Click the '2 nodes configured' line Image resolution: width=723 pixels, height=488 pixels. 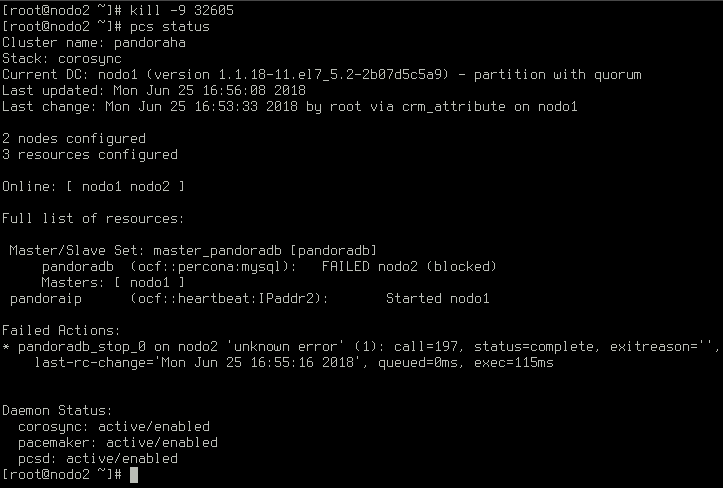coord(74,139)
